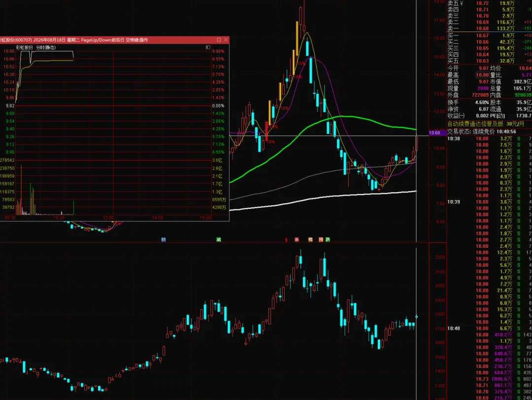The height and width of the screenshot is (400, 532).
Task: Click the 2096.6万 trade volume entry
Action: pyautogui.click(x=502, y=379)
